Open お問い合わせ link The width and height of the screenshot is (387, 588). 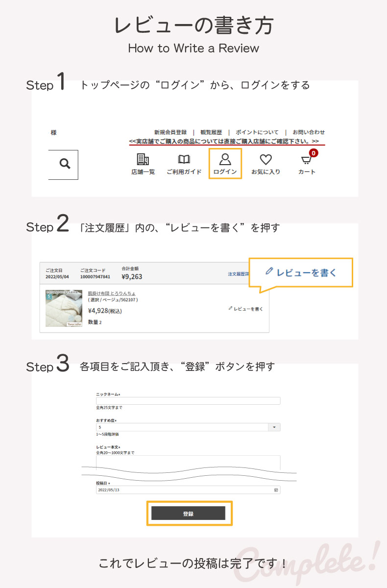[309, 132]
